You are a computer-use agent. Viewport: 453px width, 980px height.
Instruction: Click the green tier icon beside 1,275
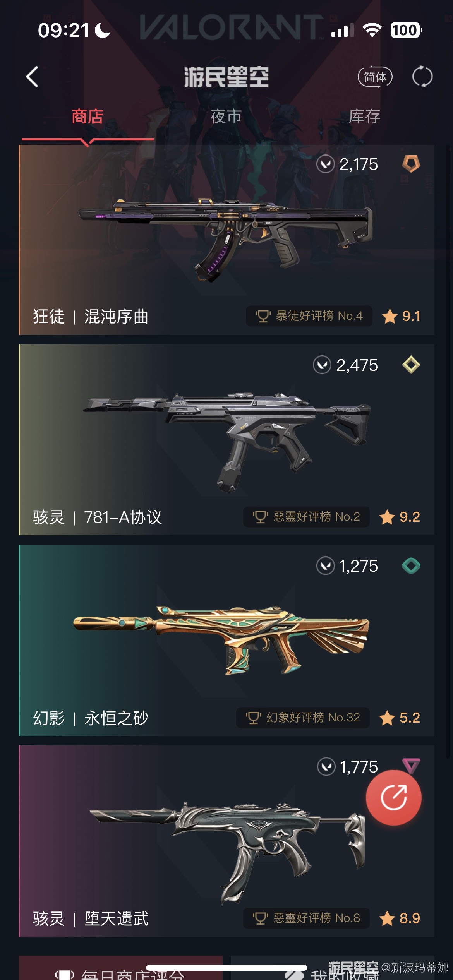pos(411,566)
